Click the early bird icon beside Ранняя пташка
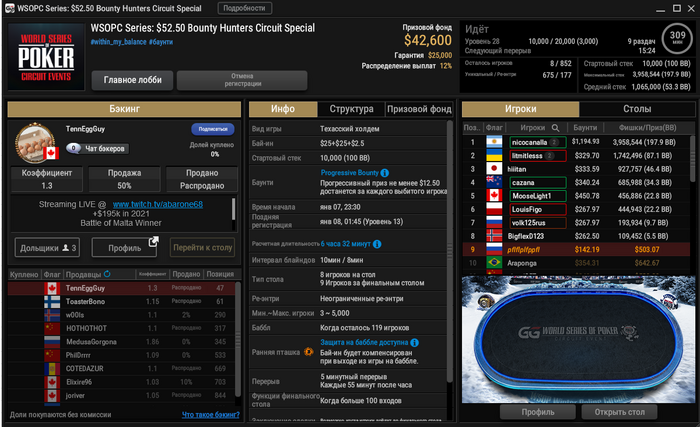 pyautogui.click(x=308, y=352)
